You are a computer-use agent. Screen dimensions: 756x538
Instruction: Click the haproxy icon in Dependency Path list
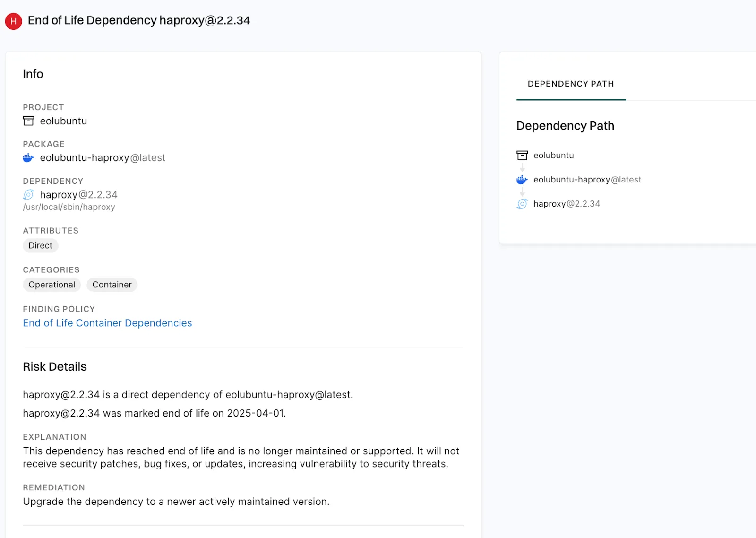522,204
